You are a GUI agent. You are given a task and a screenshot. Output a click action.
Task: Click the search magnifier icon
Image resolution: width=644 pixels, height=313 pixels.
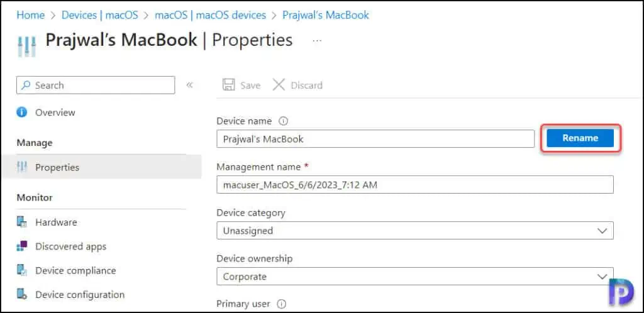tap(26, 85)
